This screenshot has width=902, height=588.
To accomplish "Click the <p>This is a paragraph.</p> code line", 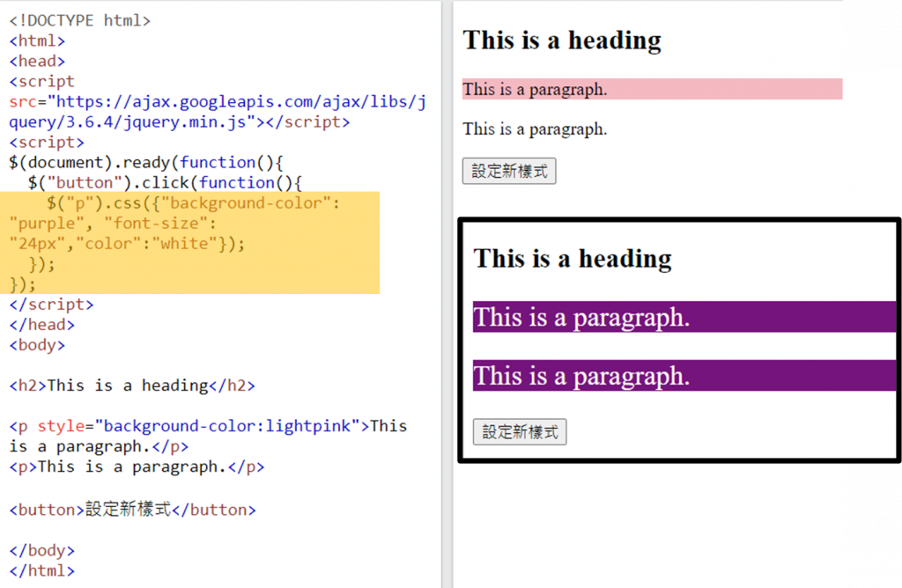I will point(137,467).
